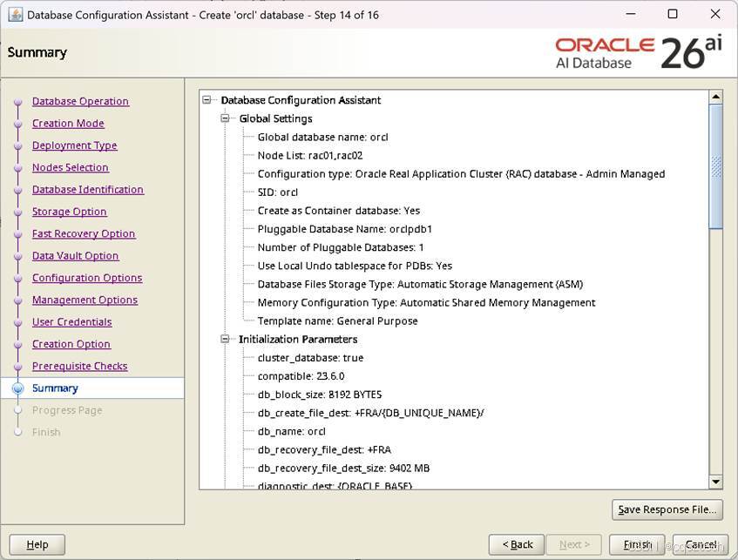The height and width of the screenshot is (560, 738).
Task: Select the 'db_create_file_dest' row
Action: 371,413
